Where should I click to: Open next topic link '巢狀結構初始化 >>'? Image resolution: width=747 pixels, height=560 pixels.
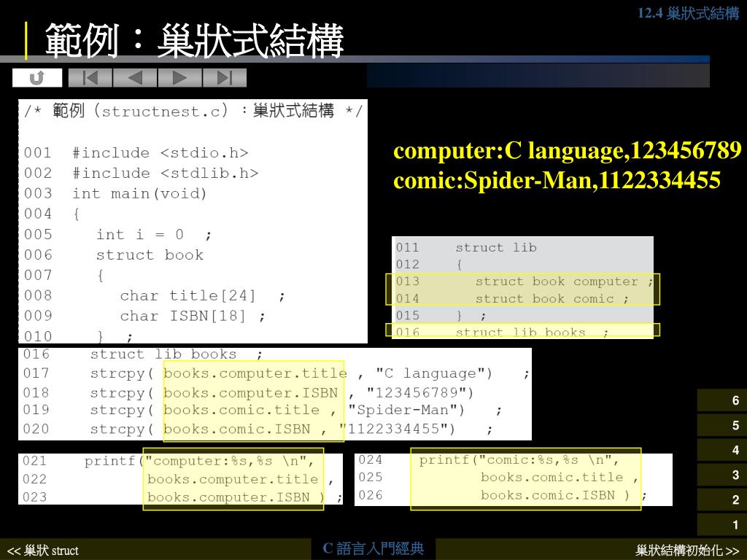(687, 551)
